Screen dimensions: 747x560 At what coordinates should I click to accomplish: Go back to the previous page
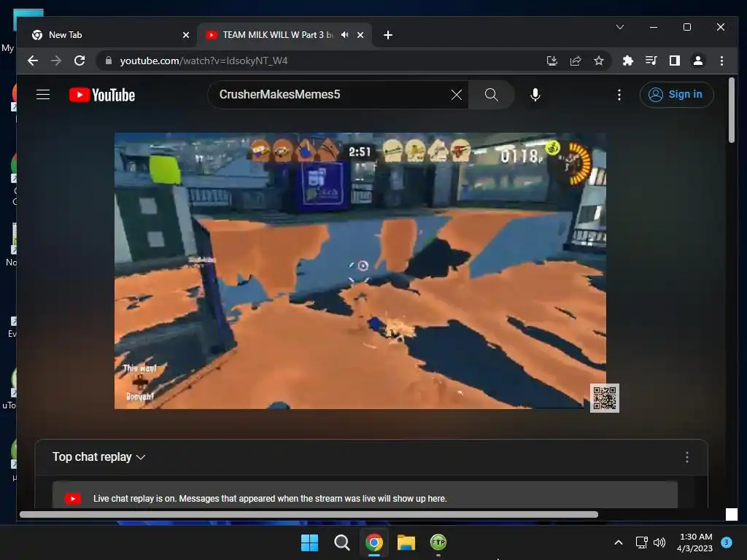click(32, 61)
